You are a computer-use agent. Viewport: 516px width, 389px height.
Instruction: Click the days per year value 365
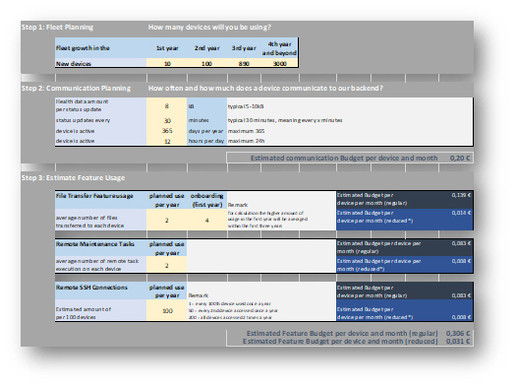[x=167, y=131]
